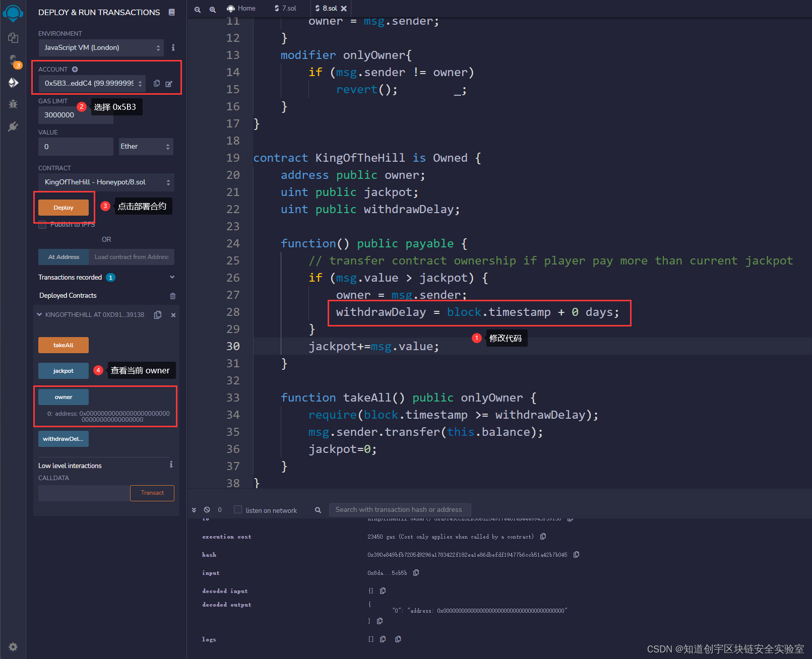Click line number 30 in gutter
This screenshot has height=659, width=812.
[x=233, y=346]
